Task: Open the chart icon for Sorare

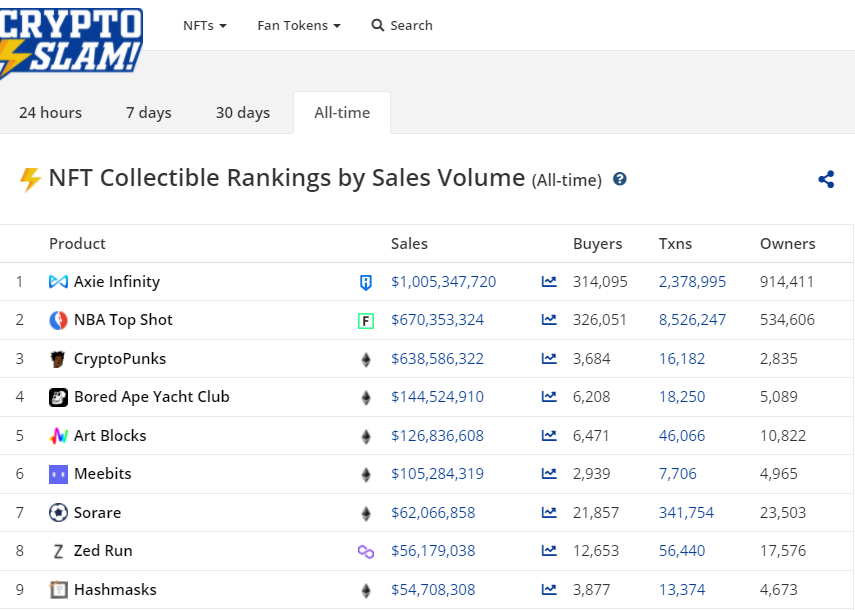Action: [x=549, y=512]
